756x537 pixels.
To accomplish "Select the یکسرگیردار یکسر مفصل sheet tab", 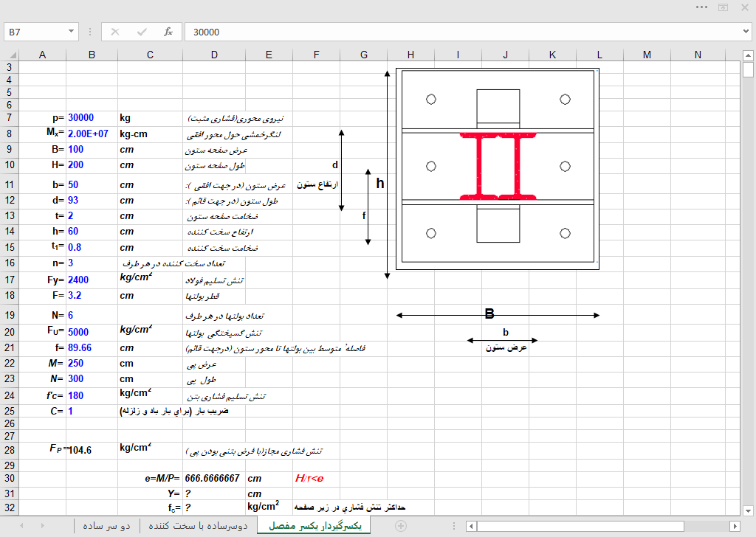I will [315, 526].
